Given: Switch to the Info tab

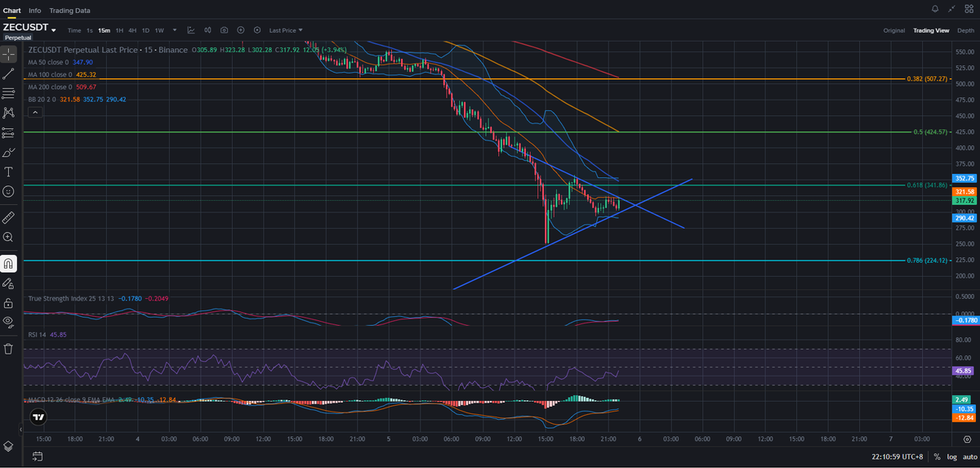Looking at the screenshot, I should coord(34,10).
